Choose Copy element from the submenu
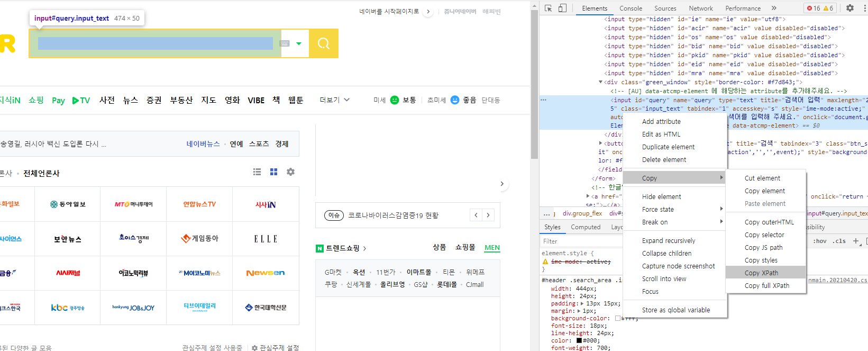Image resolution: width=868 pixels, height=351 pixels. 765,191
